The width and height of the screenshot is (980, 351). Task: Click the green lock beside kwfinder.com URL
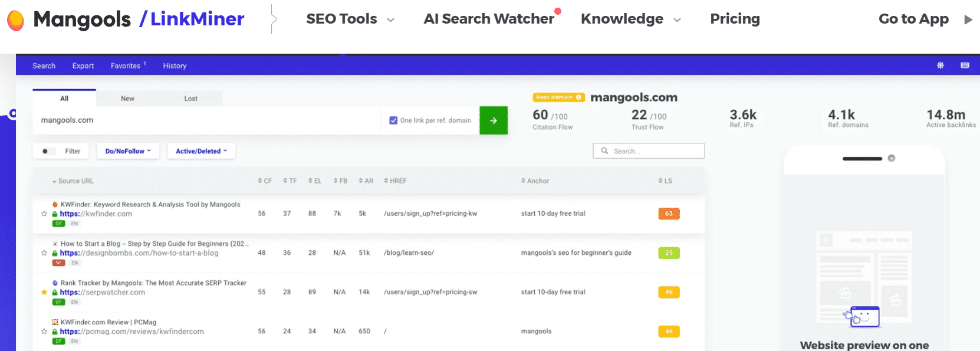click(55, 214)
